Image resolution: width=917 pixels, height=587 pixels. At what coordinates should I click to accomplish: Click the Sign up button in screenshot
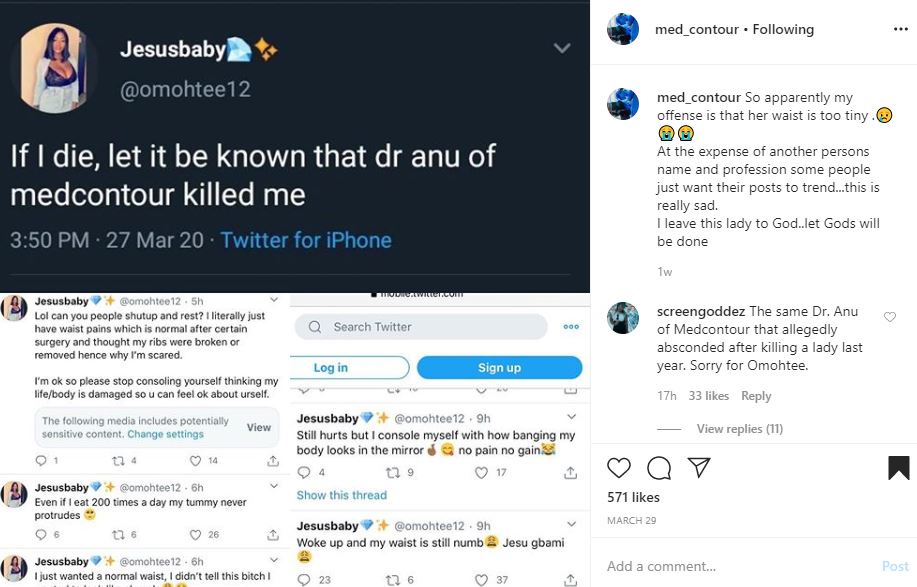(499, 368)
